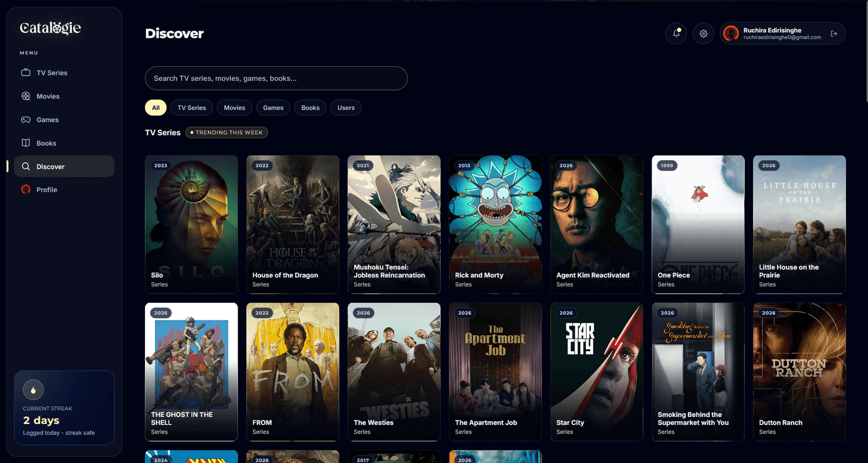Go to Movies in sidebar menu
Viewport: 868px width, 463px height.
pyautogui.click(x=64, y=96)
